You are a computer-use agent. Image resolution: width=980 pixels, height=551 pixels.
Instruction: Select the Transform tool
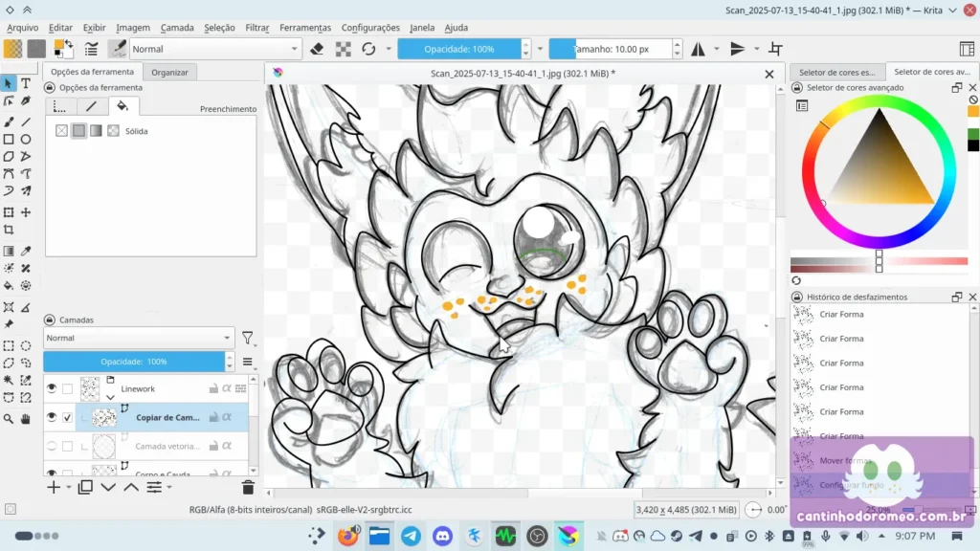(9, 212)
